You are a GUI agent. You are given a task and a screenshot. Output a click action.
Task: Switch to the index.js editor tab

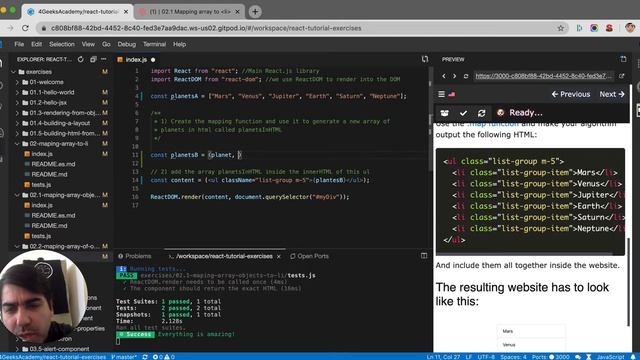[x=136, y=60]
